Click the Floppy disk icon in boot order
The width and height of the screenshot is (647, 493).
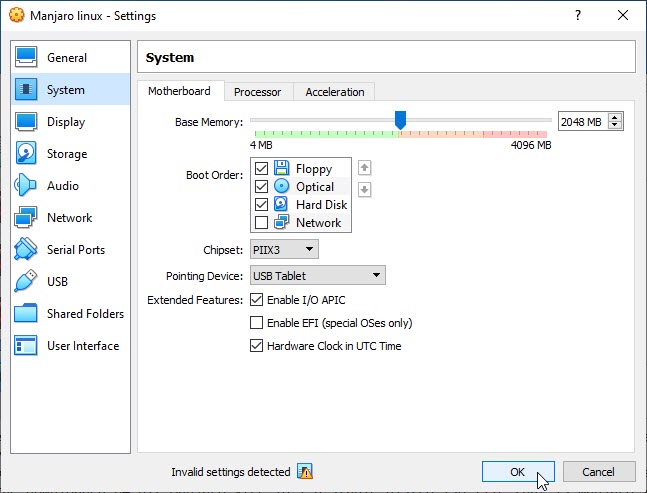click(x=281, y=168)
